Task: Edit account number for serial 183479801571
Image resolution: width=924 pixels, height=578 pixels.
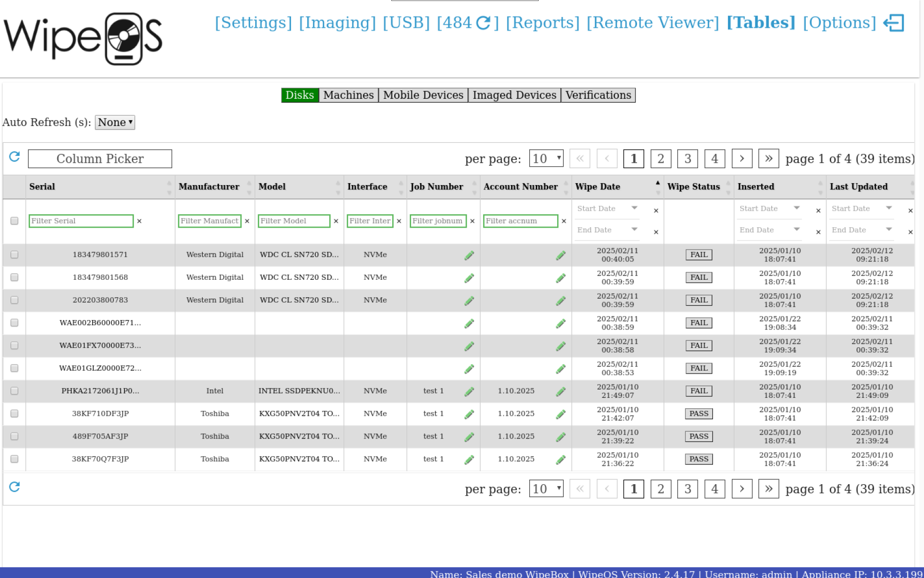Action: [561, 255]
